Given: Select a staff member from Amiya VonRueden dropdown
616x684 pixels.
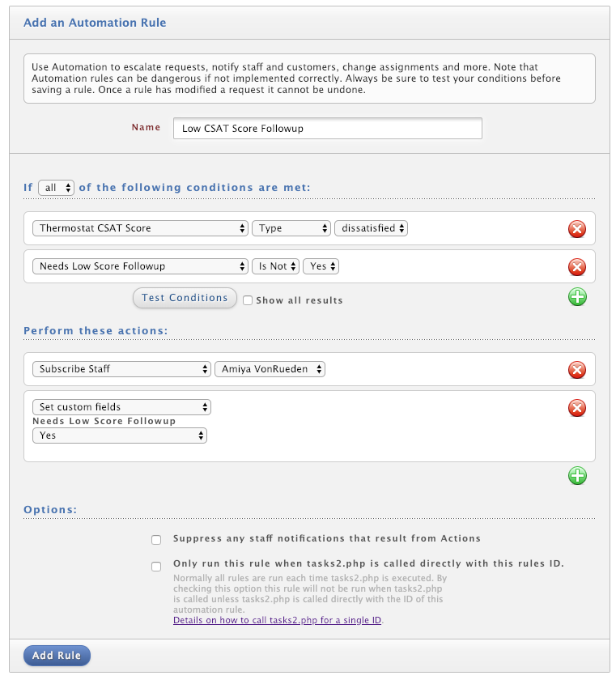Looking at the screenshot, I should click(x=270, y=369).
